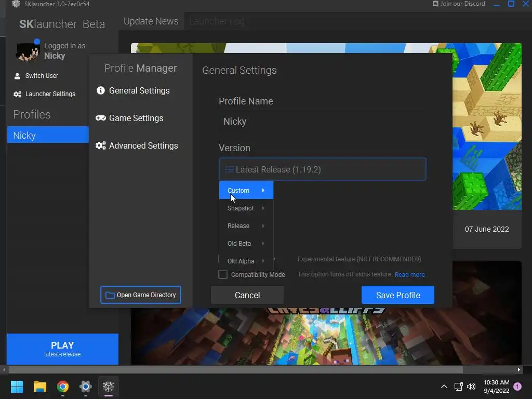Click the PLAY latest-release button

click(62, 349)
